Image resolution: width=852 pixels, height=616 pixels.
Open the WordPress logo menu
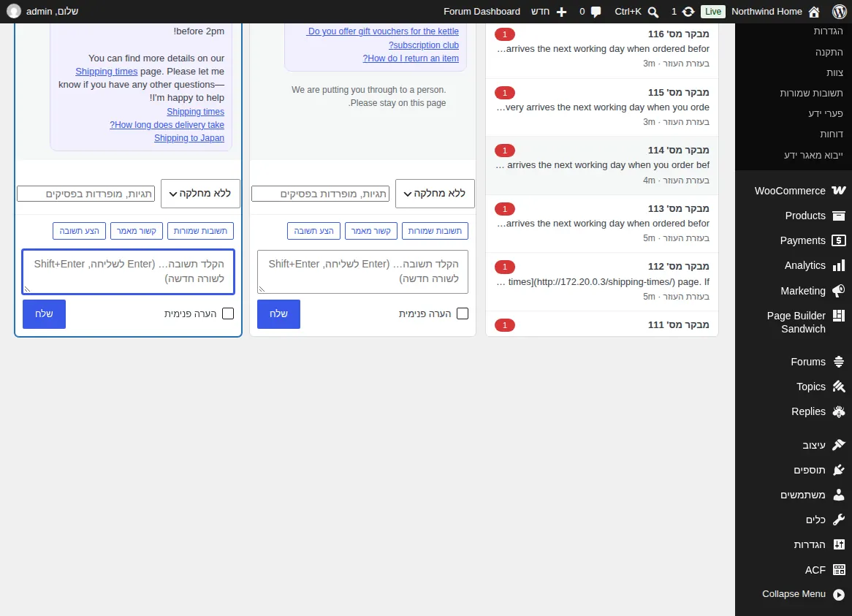(x=839, y=12)
